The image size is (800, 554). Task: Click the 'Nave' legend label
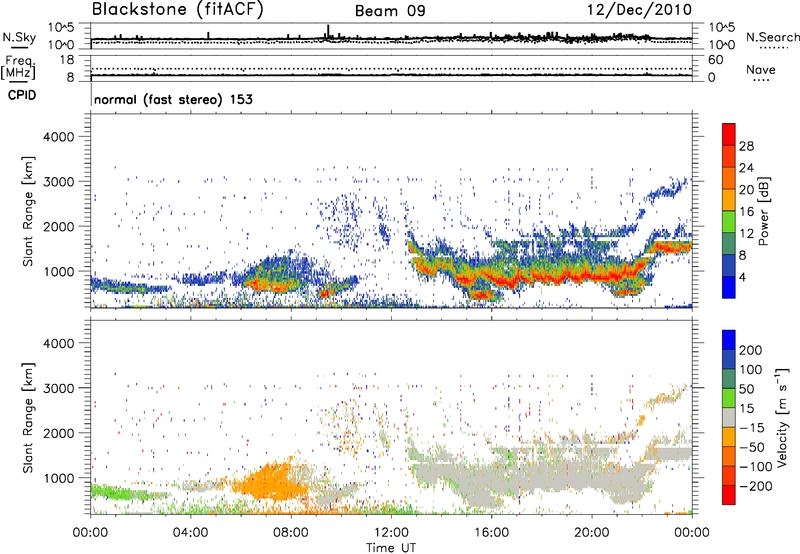(761, 70)
